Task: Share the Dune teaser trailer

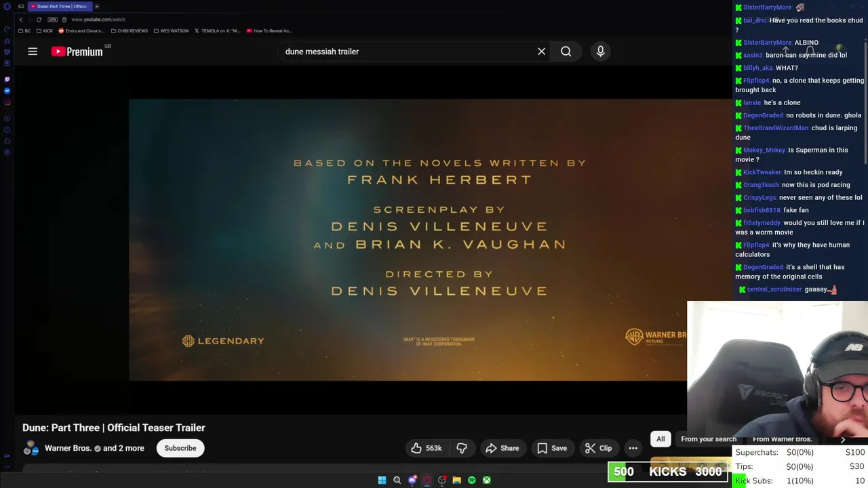Action: (502, 448)
